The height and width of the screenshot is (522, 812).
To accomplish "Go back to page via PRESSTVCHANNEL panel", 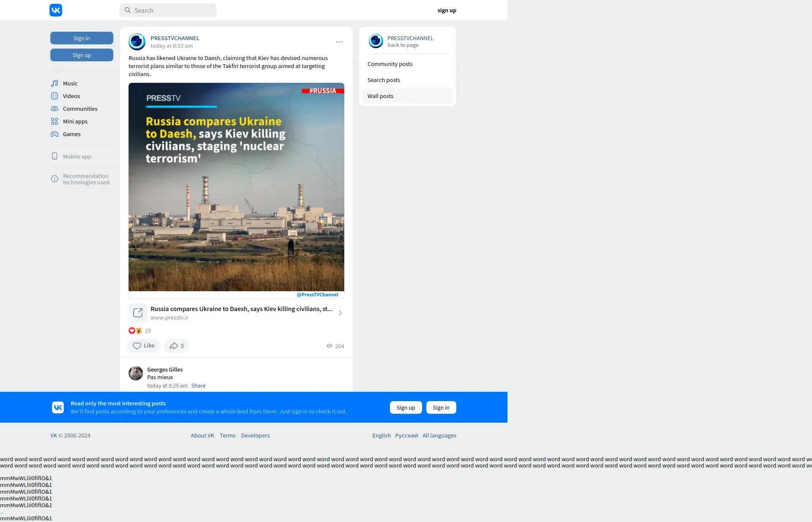I will pyautogui.click(x=403, y=45).
